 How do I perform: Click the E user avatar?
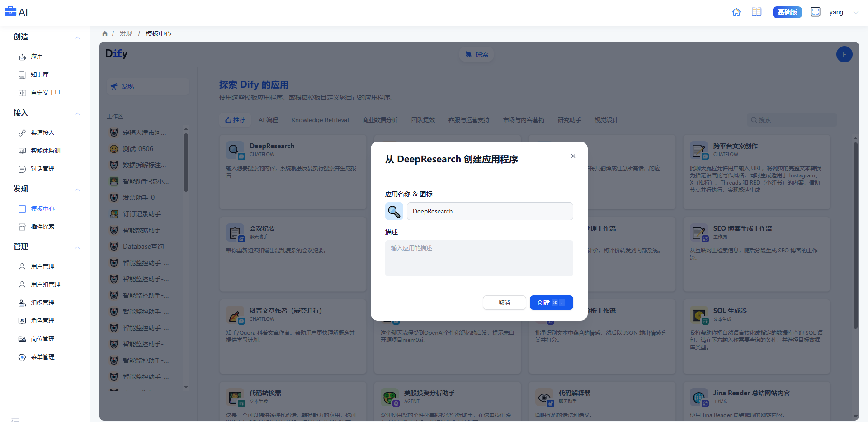pyautogui.click(x=844, y=54)
